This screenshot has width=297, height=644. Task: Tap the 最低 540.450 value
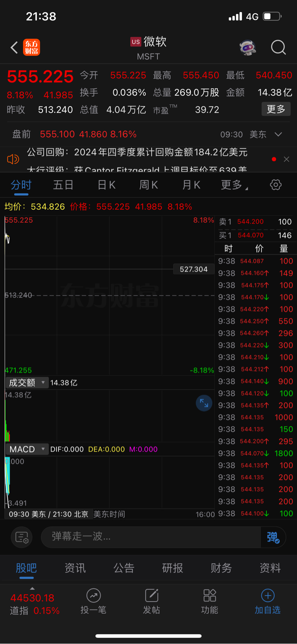pos(274,75)
